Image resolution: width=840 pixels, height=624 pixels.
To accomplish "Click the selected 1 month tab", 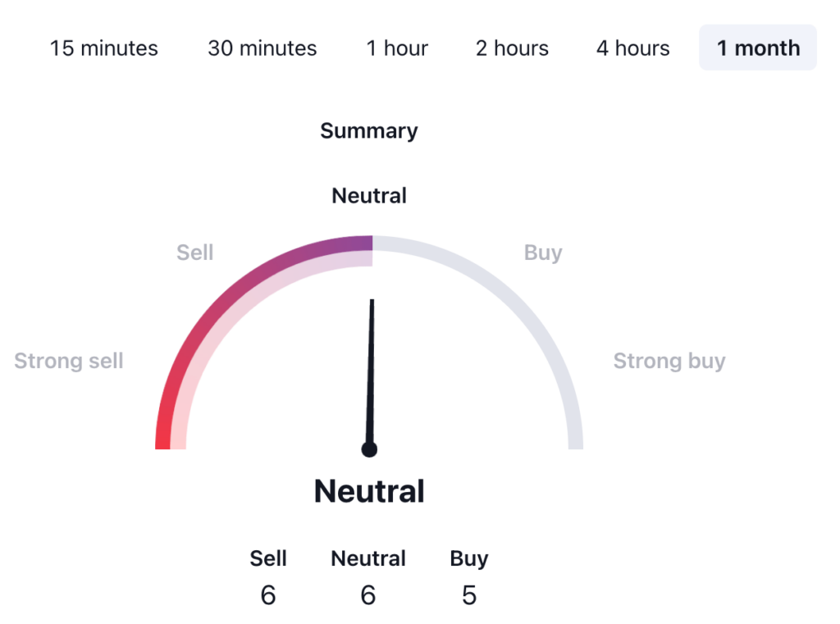I will coord(757,48).
